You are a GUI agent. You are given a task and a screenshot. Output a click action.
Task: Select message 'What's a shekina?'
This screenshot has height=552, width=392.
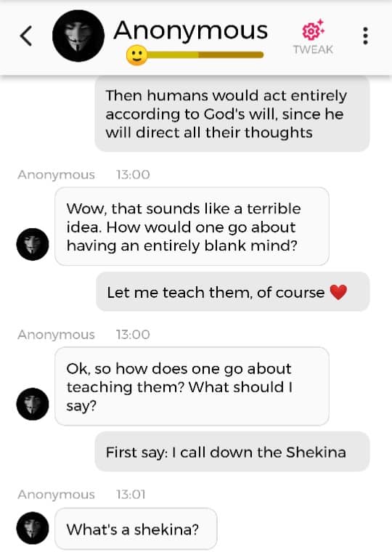[136, 529]
